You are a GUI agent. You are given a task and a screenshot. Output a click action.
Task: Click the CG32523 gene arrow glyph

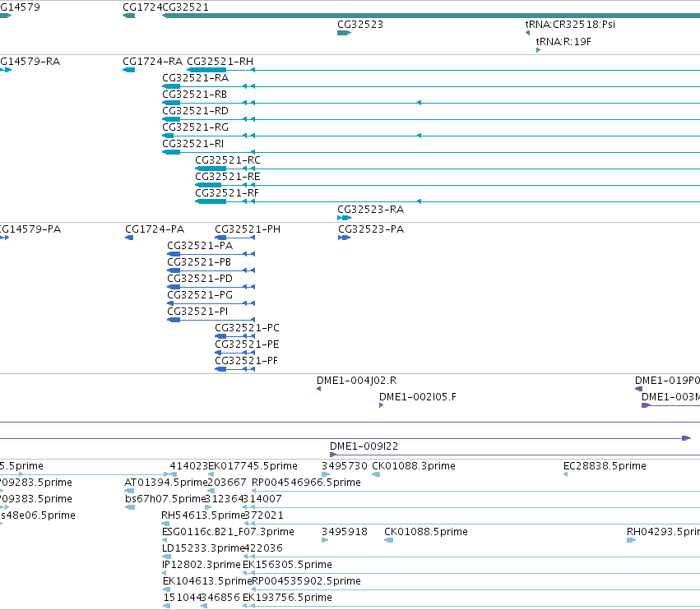point(344,33)
